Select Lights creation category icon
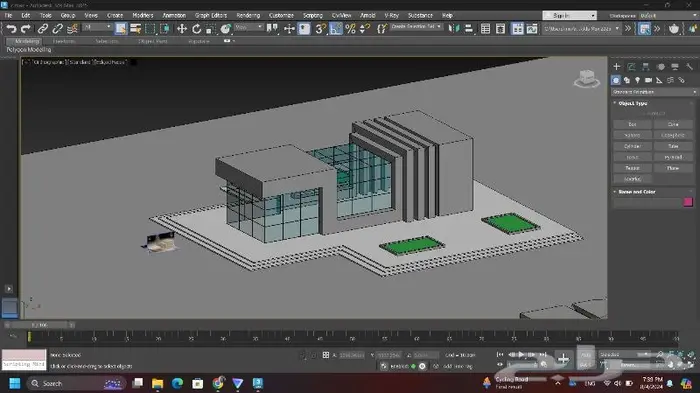Screen dimensions: 700x393 click(638, 80)
